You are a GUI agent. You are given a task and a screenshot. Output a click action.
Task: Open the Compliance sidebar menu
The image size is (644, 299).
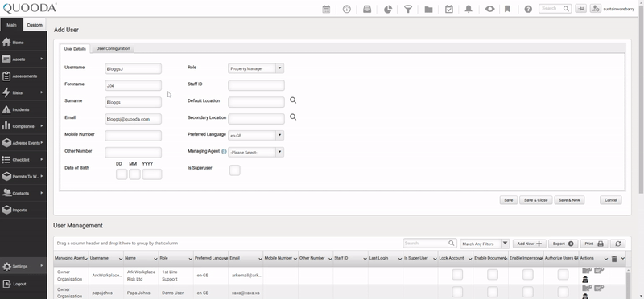click(x=23, y=126)
